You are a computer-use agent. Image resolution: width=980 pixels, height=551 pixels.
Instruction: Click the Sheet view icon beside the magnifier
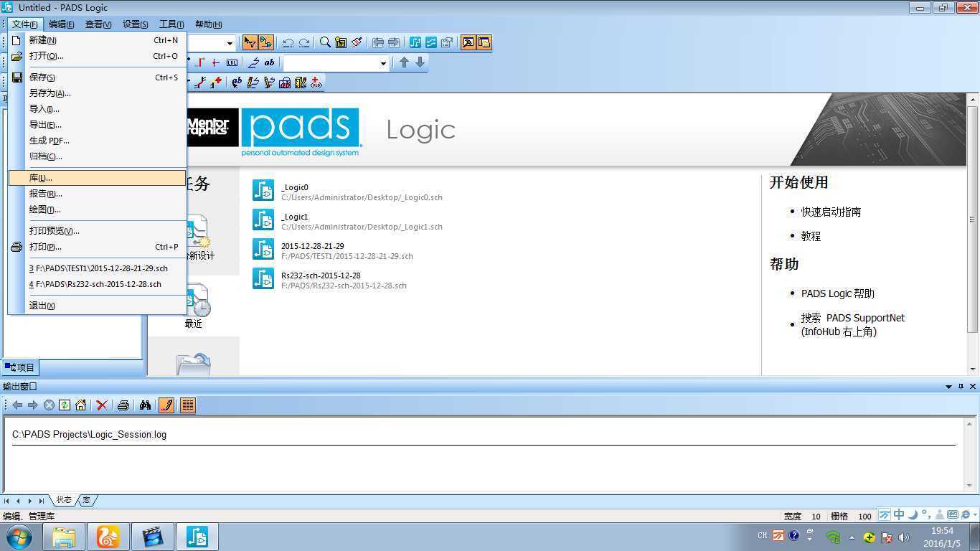point(341,42)
